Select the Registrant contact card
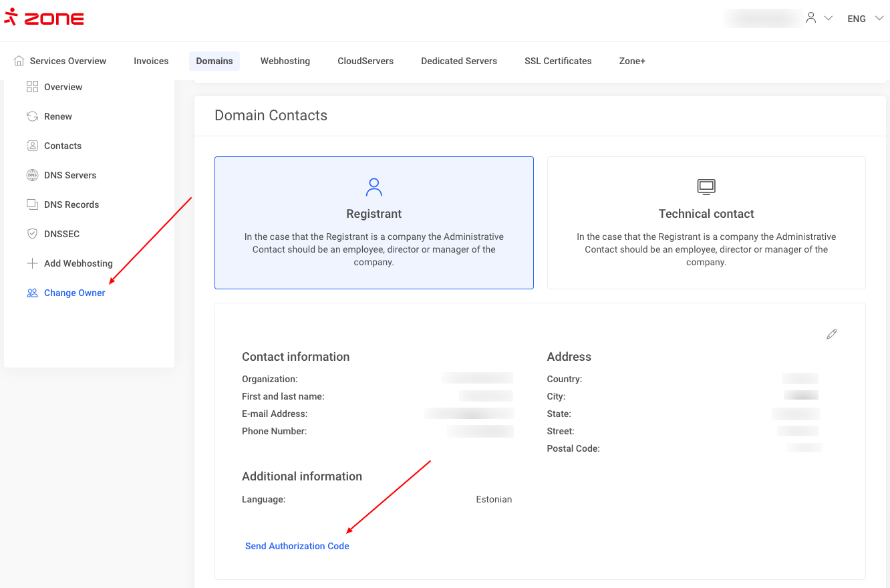Image resolution: width=890 pixels, height=588 pixels. (374, 223)
